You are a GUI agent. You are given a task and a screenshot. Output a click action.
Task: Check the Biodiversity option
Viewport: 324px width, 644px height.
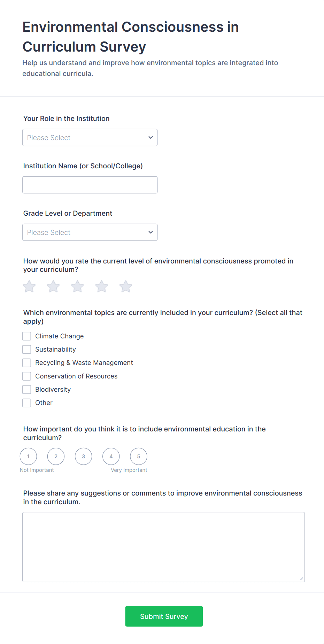tap(26, 389)
